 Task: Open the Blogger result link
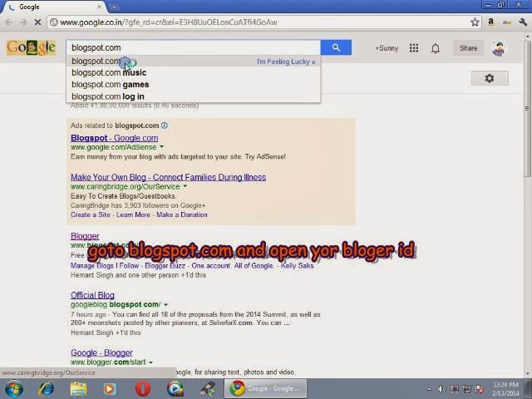point(85,236)
